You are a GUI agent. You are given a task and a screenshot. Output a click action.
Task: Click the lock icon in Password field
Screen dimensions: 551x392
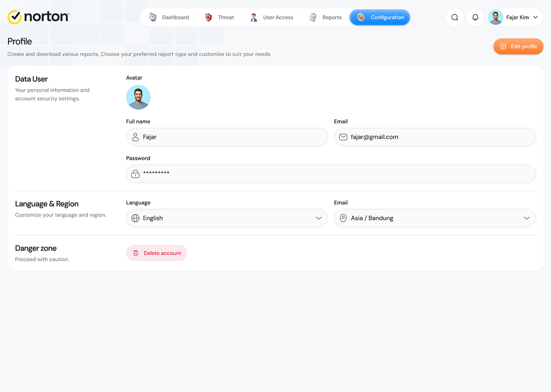(135, 174)
